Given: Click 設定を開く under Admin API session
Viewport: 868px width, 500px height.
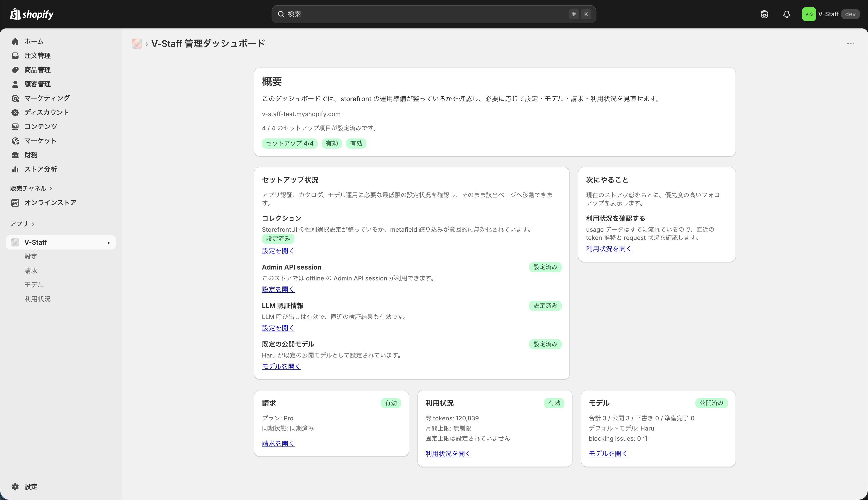Looking at the screenshot, I should click(278, 290).
